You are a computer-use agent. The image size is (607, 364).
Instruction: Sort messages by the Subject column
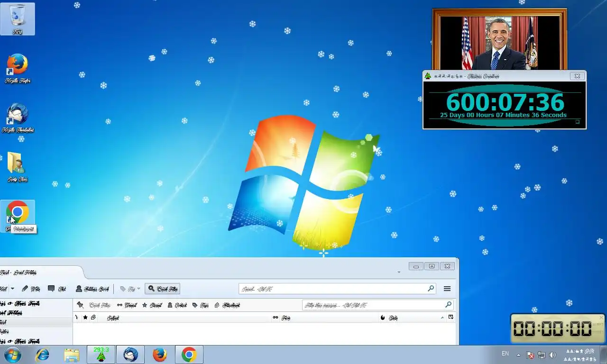(x=184, y=318)
